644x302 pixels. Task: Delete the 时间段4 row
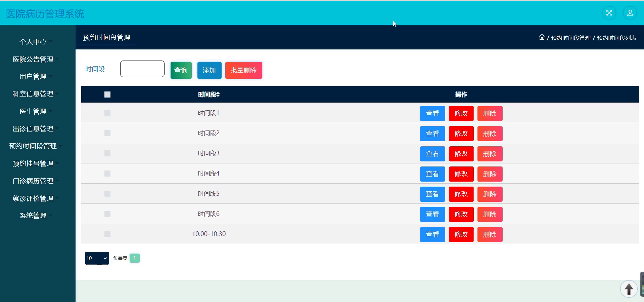click(x=490, y=174)
